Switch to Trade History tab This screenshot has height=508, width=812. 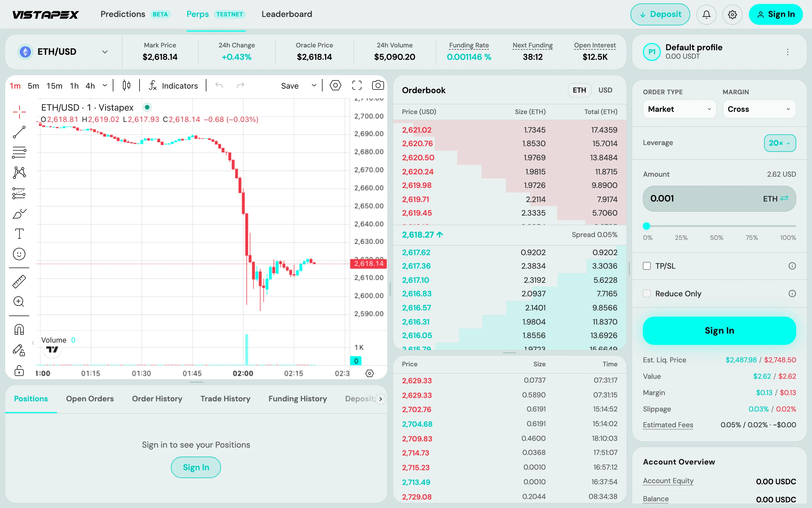point(225,399)
